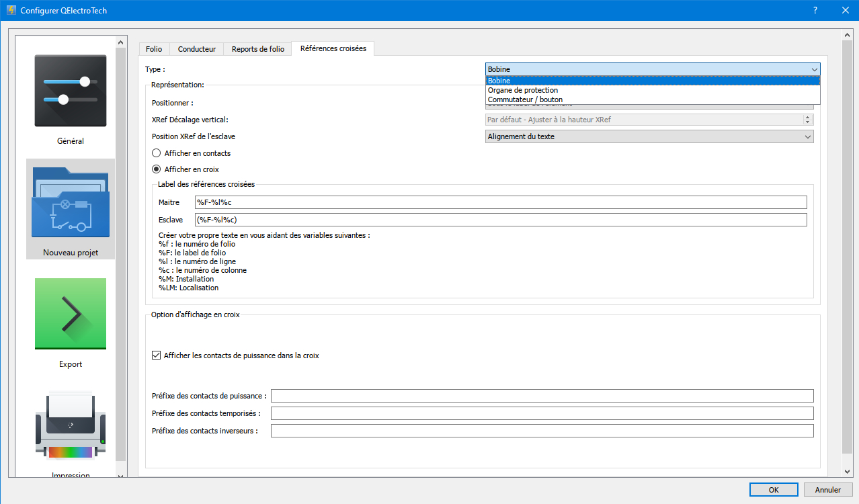This screenshot has height=504, width=859.
Task: Open the Alignement du texte dropdown
Action: [x=649, y=136]
